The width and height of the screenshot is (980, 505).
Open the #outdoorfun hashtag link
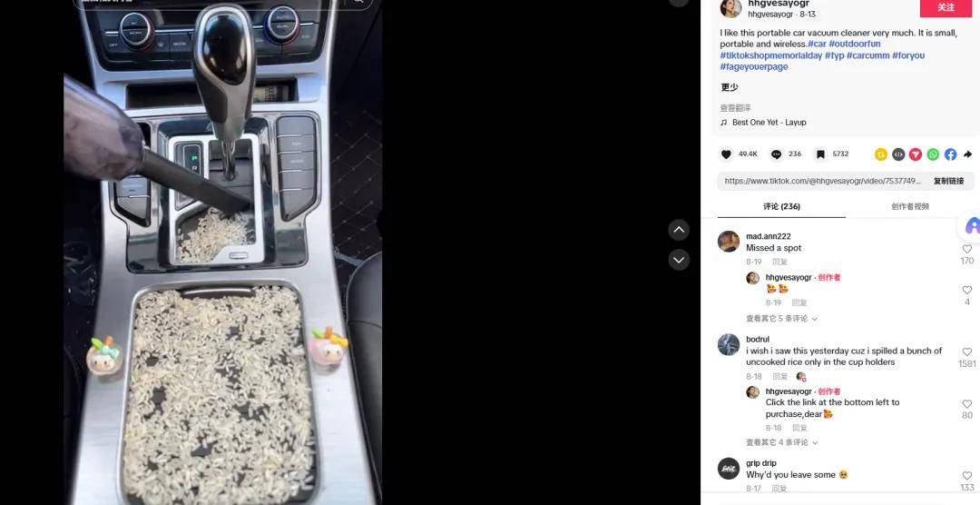(x=855, y=44)
